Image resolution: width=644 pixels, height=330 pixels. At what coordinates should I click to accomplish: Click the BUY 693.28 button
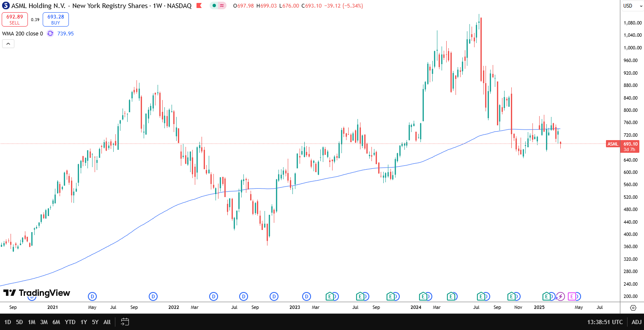click(55, 19)
